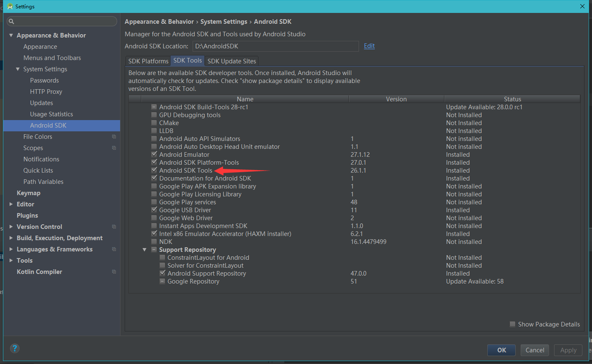Click version '16.1.4479499' of NDK
Image resolution: width=592 pixels, height=364 pixels.
[x=369, y=242]
